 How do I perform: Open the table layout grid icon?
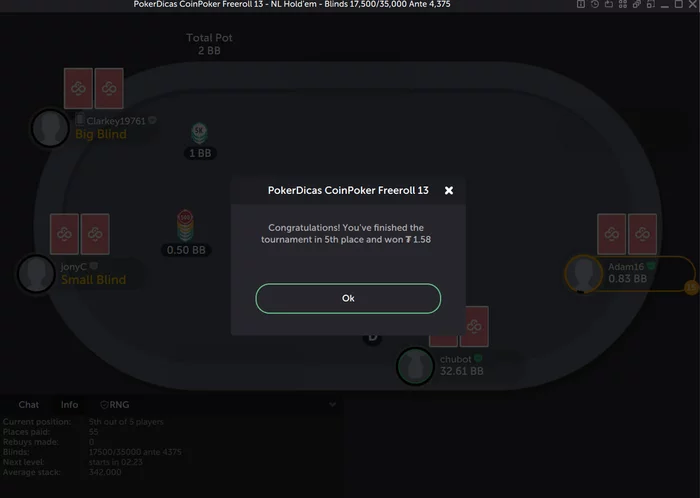pyautogui.click(x=623, y=4)
